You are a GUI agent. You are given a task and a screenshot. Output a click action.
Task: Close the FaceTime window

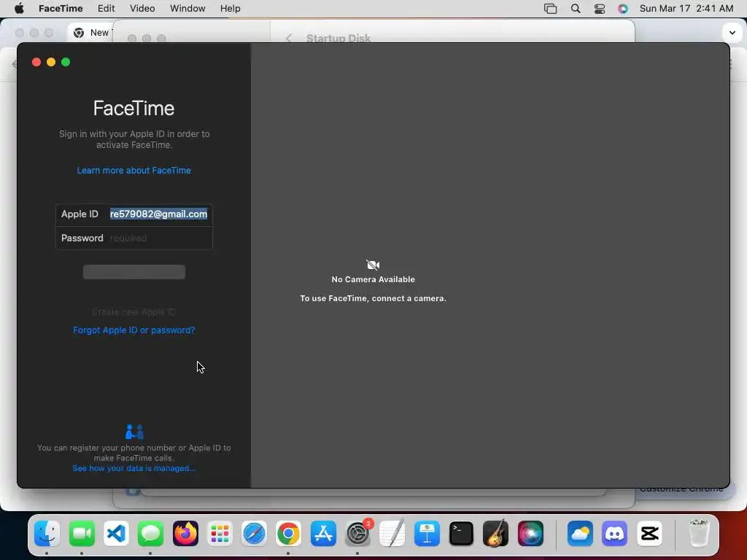[36, 63]
